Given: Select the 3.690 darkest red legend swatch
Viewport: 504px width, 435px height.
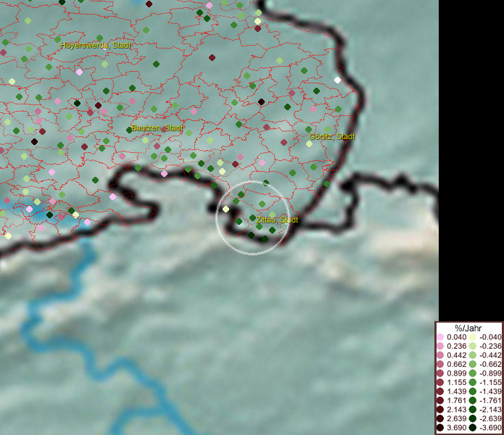Looking at the screenshot, I should [x=439, y=428].
